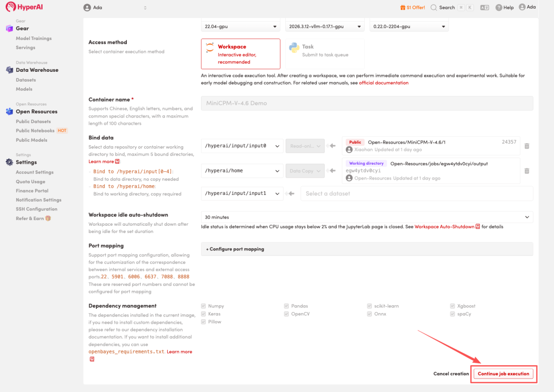Click the Jupyter icon on the Workspace card
The height and width of the screenshot is (392, 554).
pyautogui.click(x=210, y=48)
